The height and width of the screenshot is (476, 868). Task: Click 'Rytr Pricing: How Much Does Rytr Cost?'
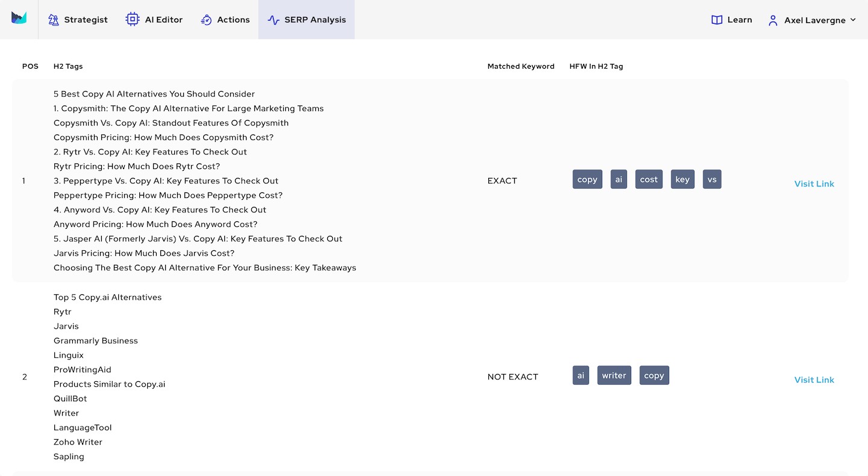point(137,167)
